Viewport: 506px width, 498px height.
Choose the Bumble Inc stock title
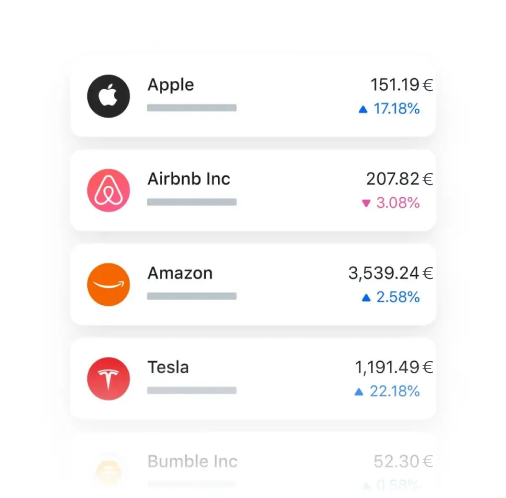click(192, 462)
